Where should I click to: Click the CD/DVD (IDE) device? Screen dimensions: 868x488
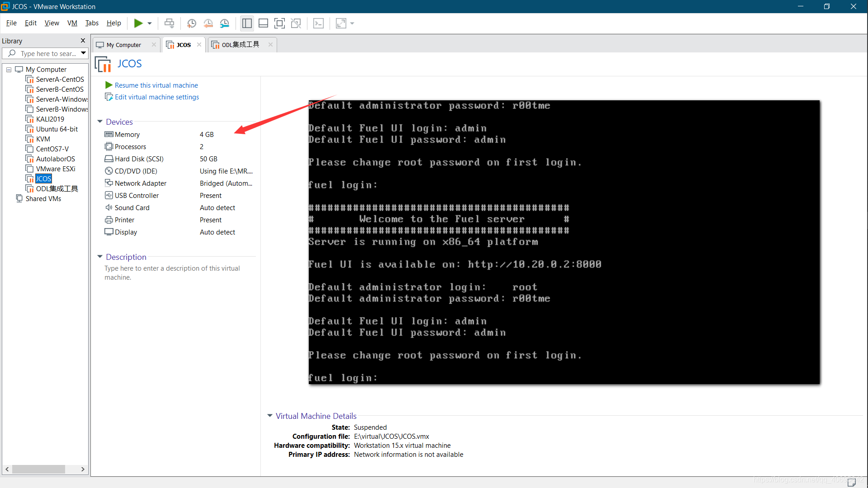coord(179,171)
